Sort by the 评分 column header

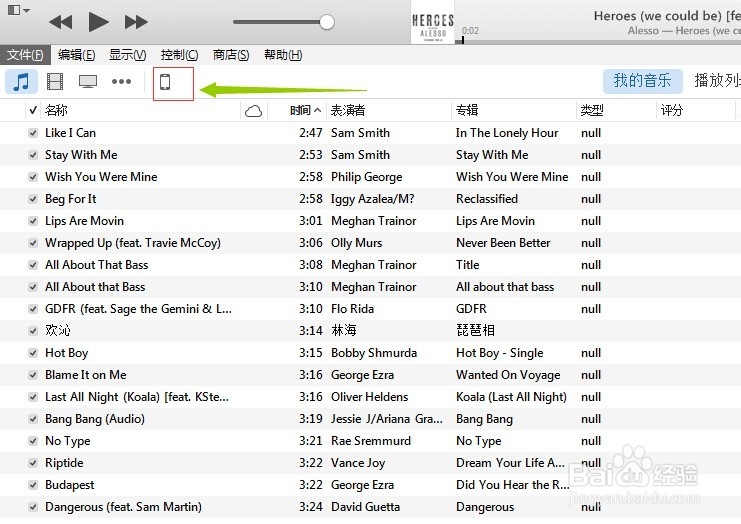[672, 111]
